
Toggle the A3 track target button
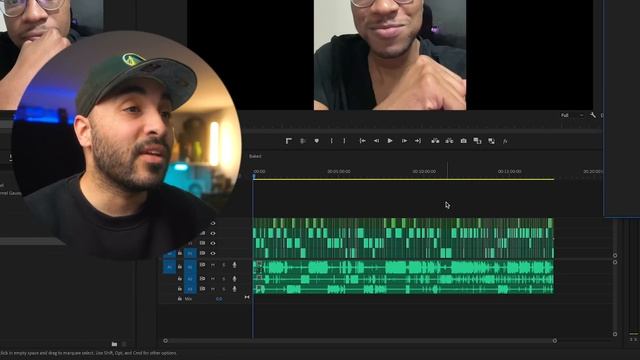click(x=190, y=289)
